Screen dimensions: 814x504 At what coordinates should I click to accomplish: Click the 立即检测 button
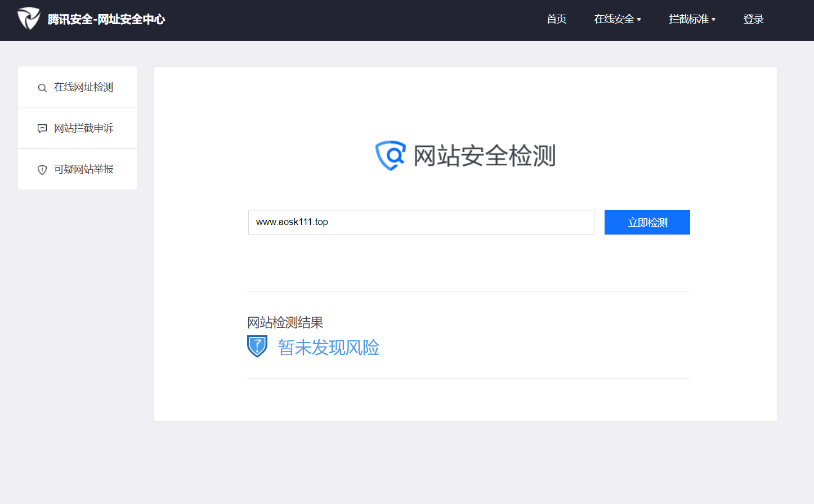[647, 222]
